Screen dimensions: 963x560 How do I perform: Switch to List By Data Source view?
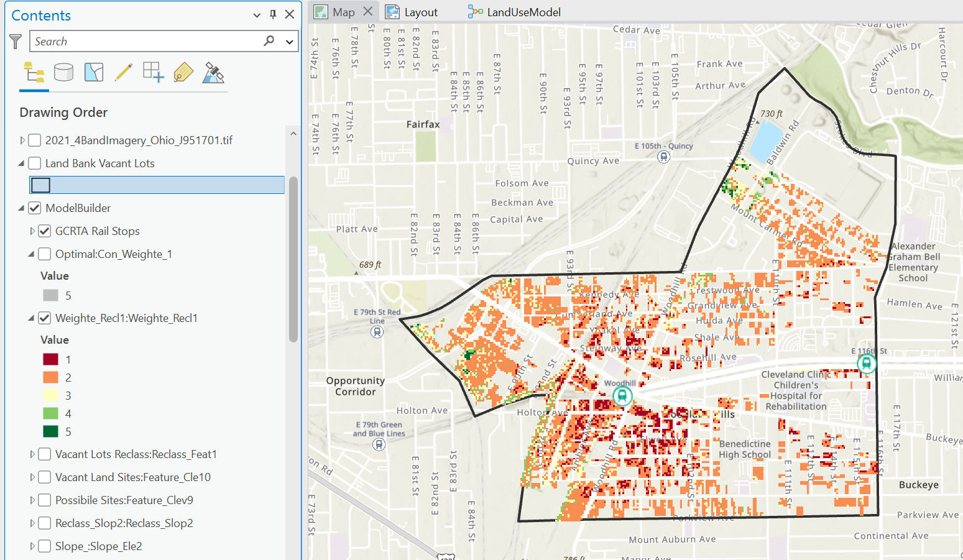(64, 73)
